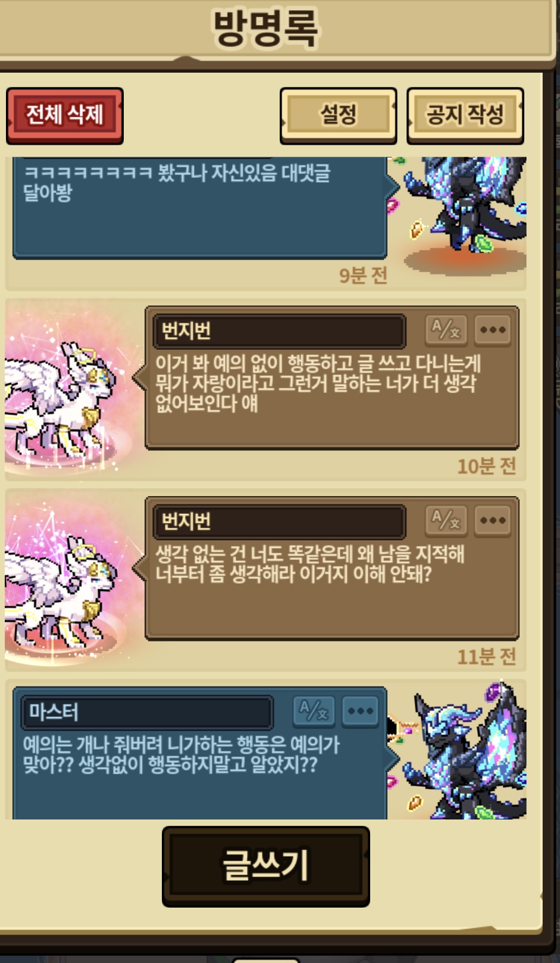Click 공지 작성 notice button
Viewport: 560px width, 963px height.
[x=465, y=116]
